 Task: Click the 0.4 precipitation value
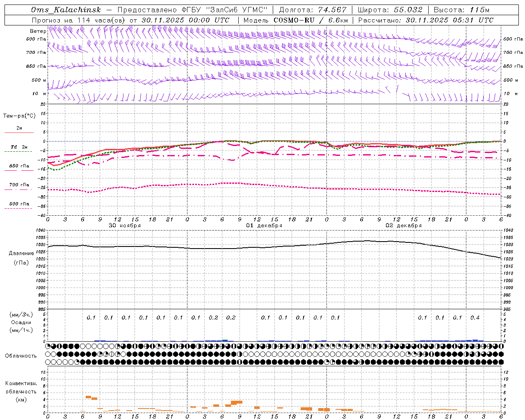pyautogui.click(x=475, y=317)
